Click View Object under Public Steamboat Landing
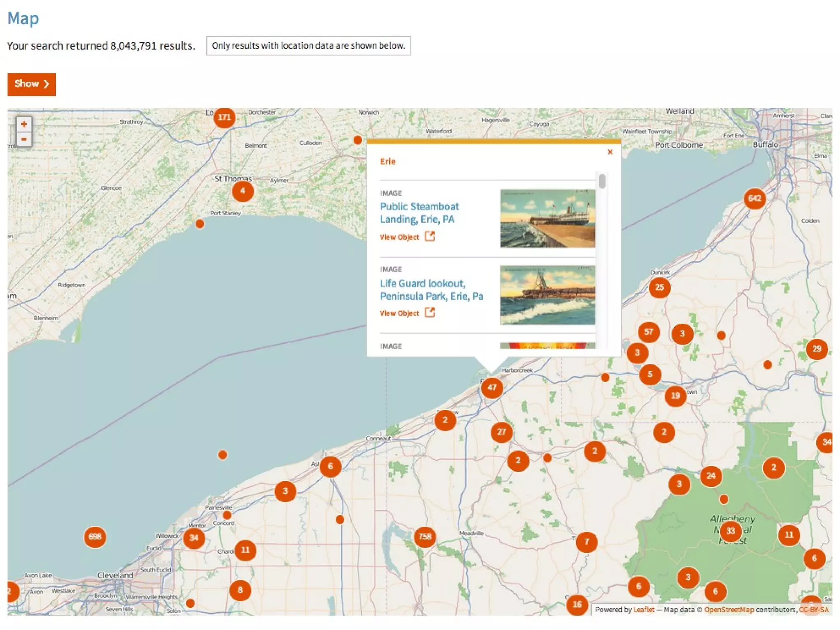 pos(399,237)
